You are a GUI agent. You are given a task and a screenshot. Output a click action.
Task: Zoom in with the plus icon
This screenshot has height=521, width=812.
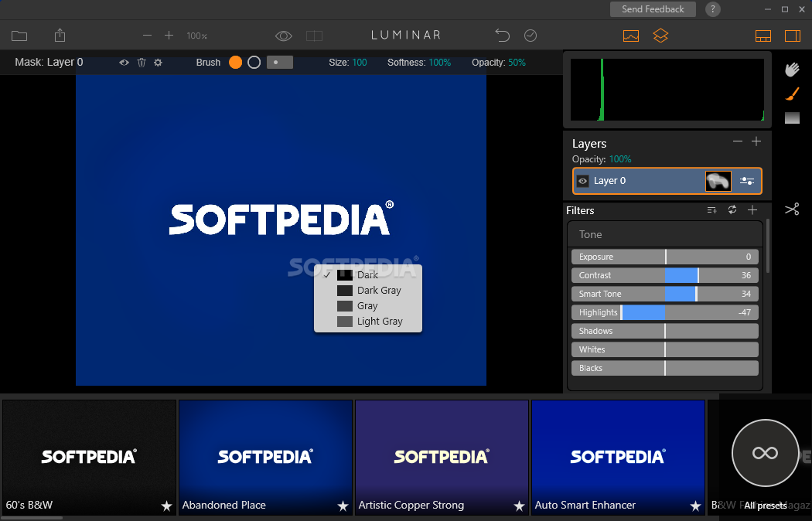point(169,36)
